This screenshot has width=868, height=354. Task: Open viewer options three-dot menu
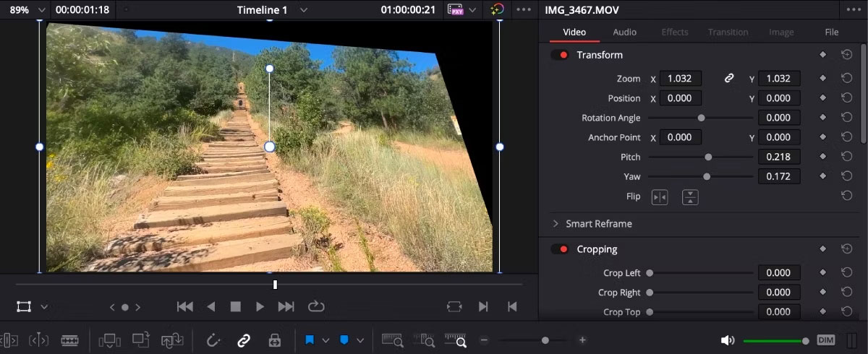point(523,10)
